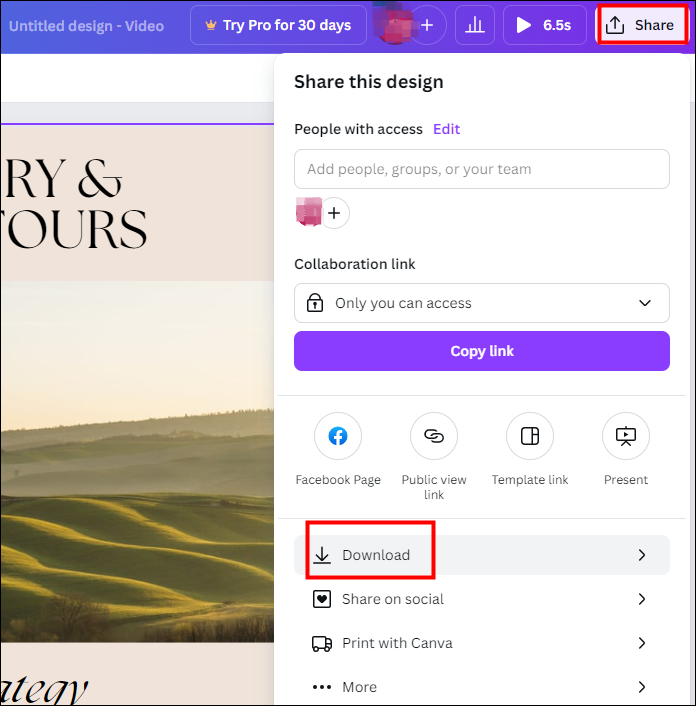
Task: Click the plus button beside the avatar in the panel
Action: click(334, 213)
